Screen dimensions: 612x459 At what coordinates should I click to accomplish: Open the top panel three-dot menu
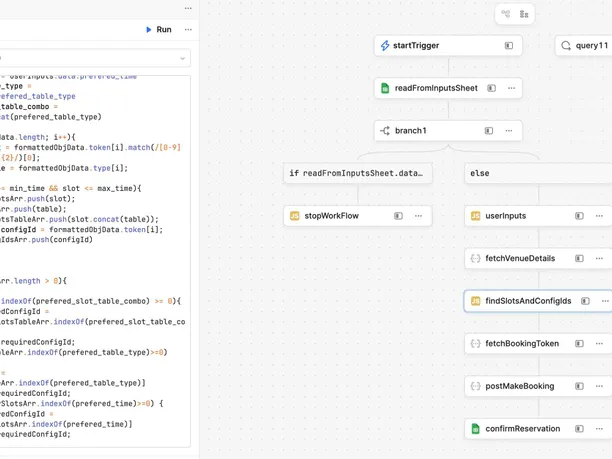(x=188, y=8)
